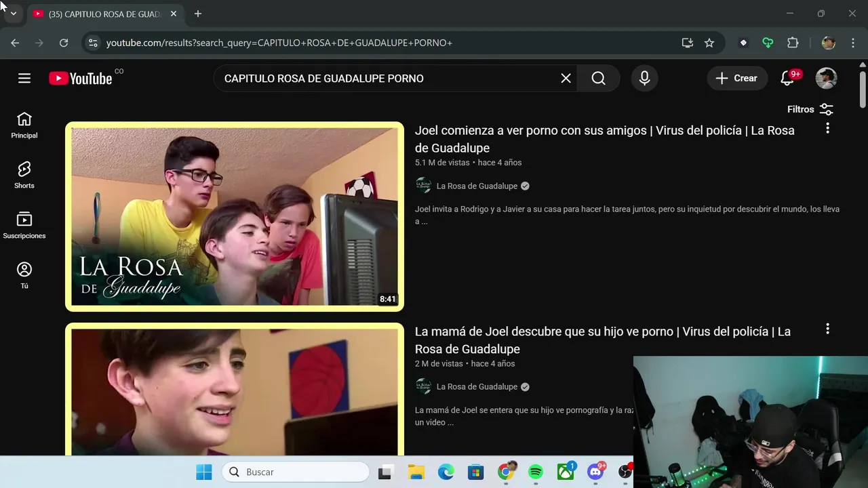Image resolution: width=868 pixels, height=488 pixels.
Task: Go to Principal in the sidebar
Action: tap(24, 125)
